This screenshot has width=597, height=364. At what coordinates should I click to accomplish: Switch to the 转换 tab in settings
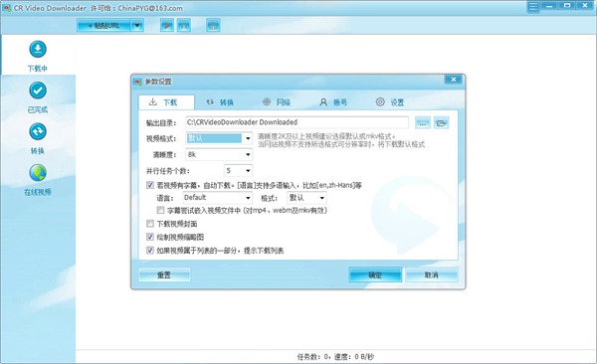pyautogui.click(x=220, y=102)
